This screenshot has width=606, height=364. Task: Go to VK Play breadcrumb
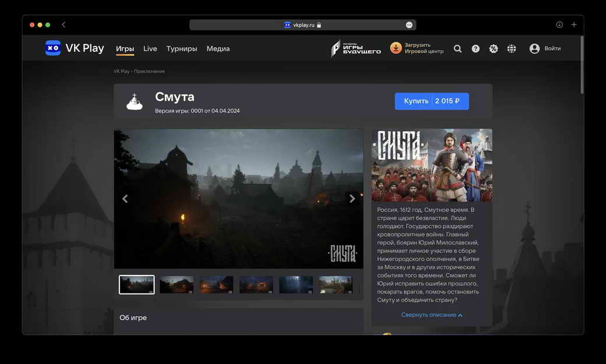121,72
